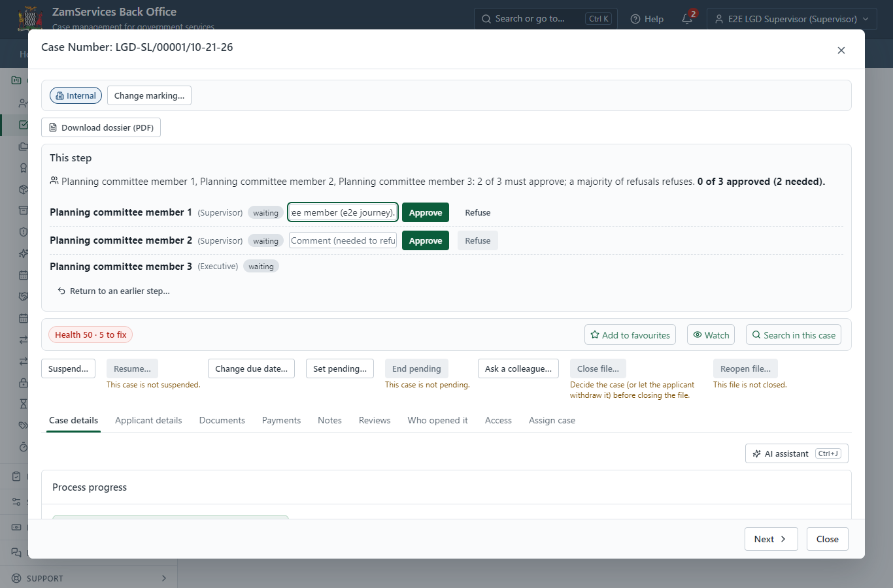Screen dimensions: 893x588
Task: Expand the E2E LGD Supervisor user menu
Action: point(792,19)
